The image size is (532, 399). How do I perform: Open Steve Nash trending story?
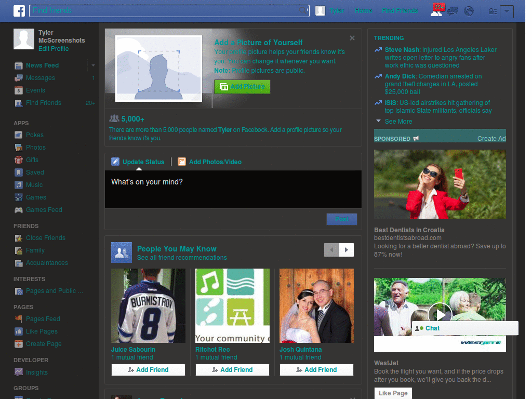point(441,58)
